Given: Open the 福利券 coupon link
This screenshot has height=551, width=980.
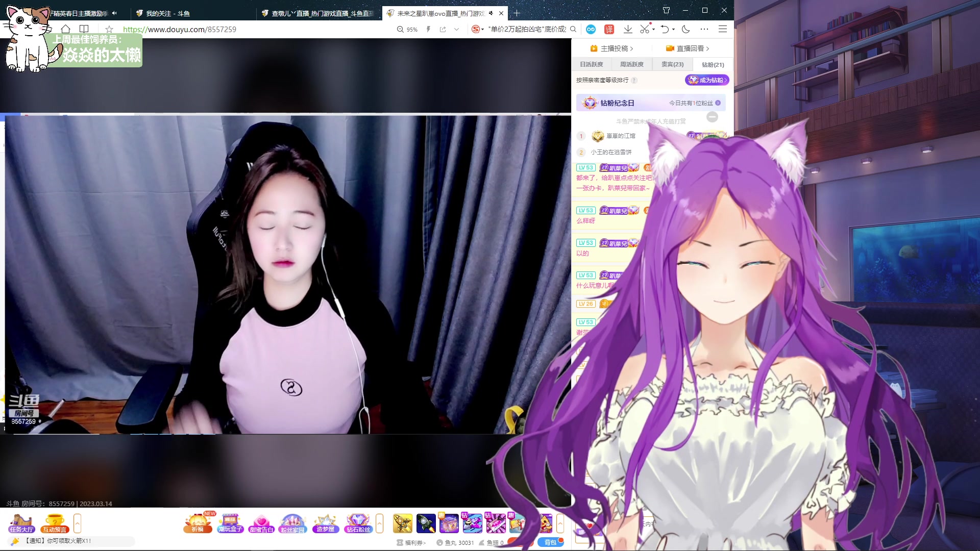Looking at the screenshot, I should click(411, 543).
